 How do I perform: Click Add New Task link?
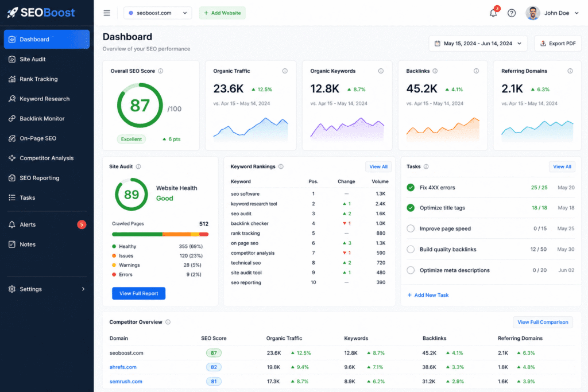click(x=428, y=295)
